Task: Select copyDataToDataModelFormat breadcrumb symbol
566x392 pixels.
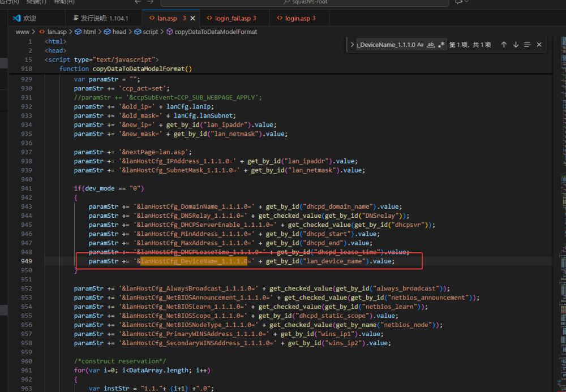Action: (216, 32)
